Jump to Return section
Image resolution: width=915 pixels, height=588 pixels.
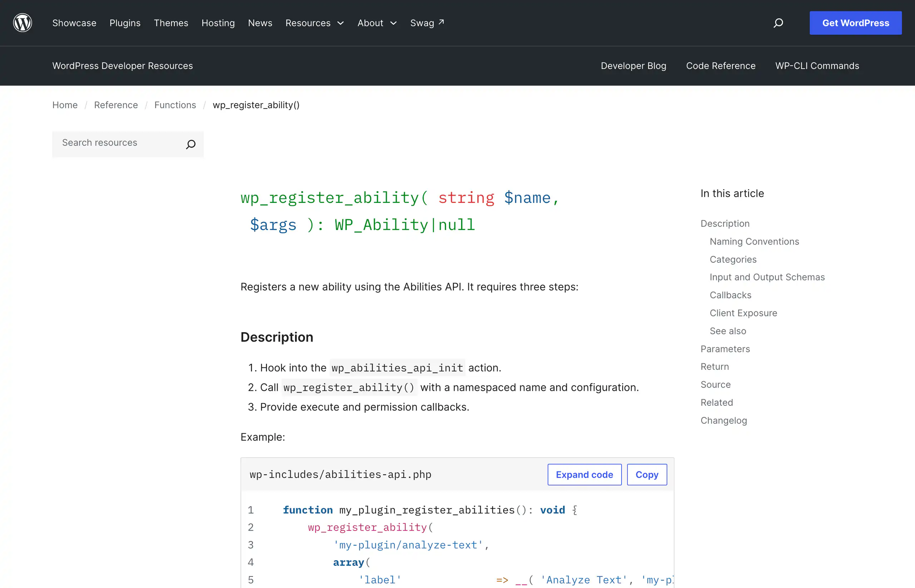tap(714, 367)
